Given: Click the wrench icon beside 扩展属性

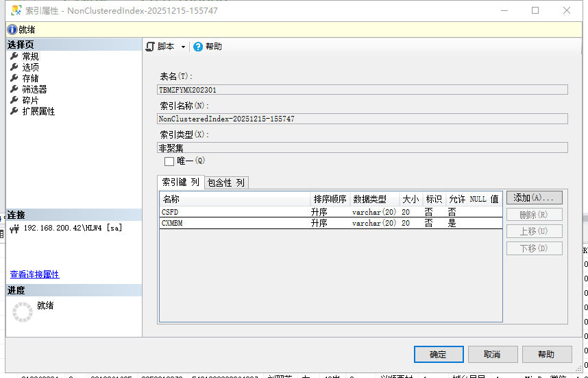Looking at the screenshot, I should click(14, 111).
